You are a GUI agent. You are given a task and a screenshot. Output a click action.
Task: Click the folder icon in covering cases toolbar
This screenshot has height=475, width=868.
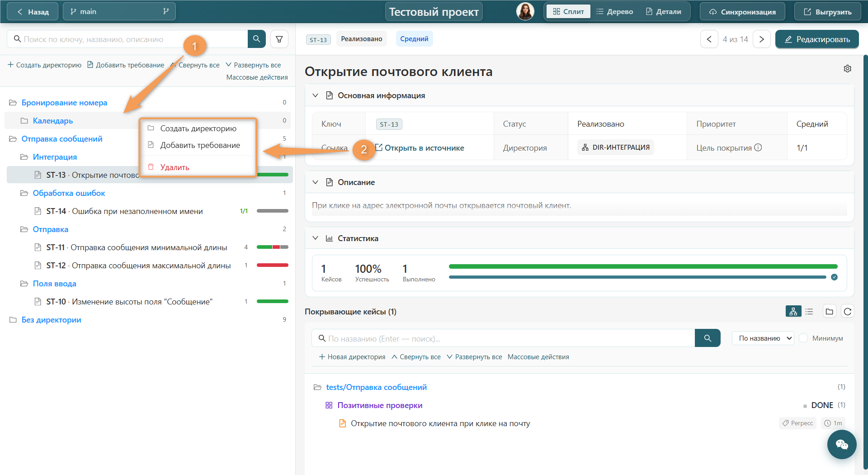coord(829,311)
